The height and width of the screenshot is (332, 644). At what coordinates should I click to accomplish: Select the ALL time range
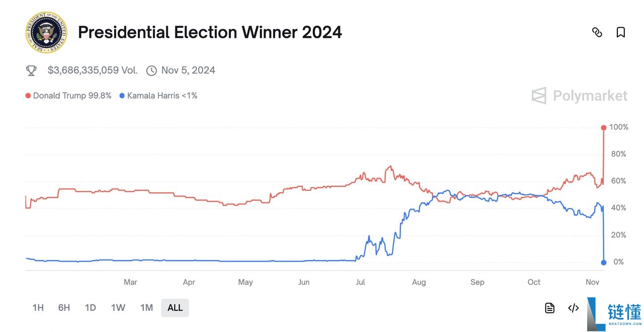click(175, 308)
